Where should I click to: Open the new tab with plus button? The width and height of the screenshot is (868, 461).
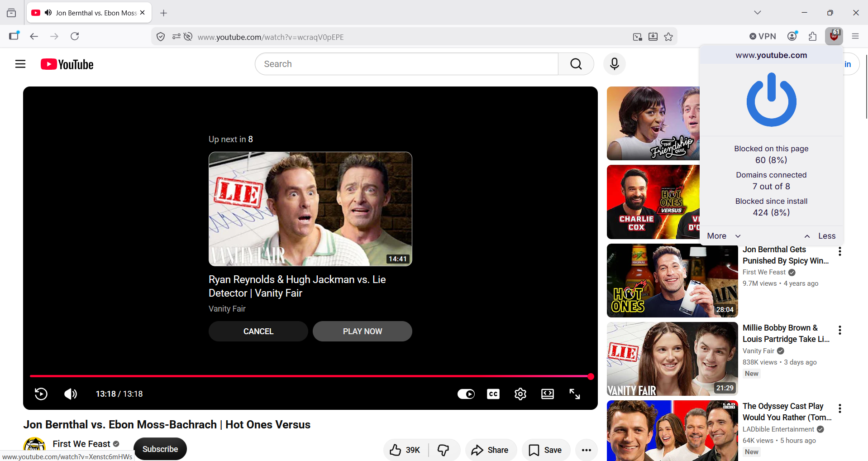click(164, 13)
